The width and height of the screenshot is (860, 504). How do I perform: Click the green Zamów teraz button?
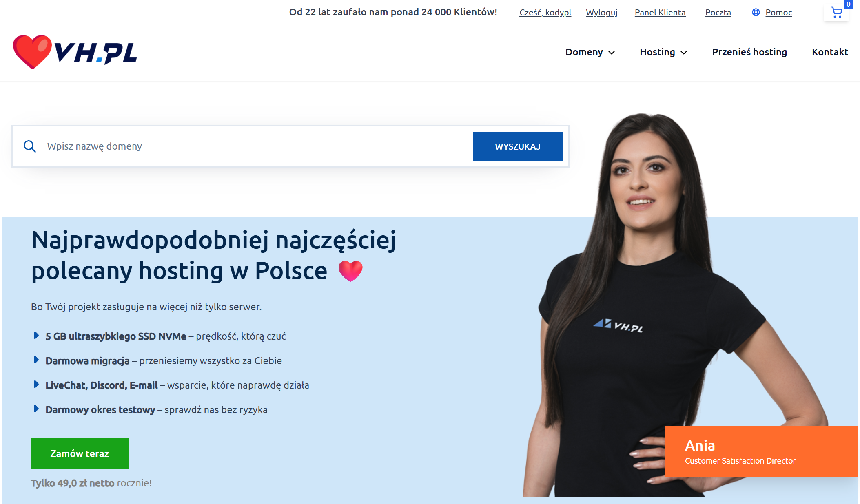point(80,453)
